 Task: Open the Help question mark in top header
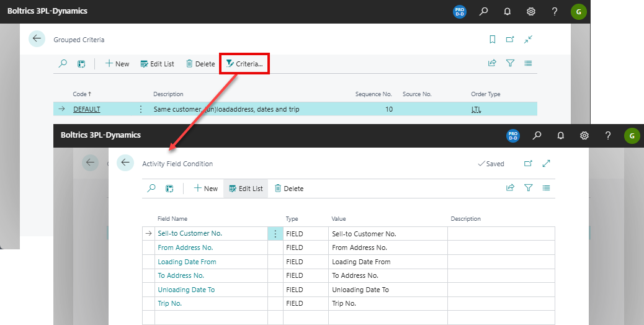point(555,11)
